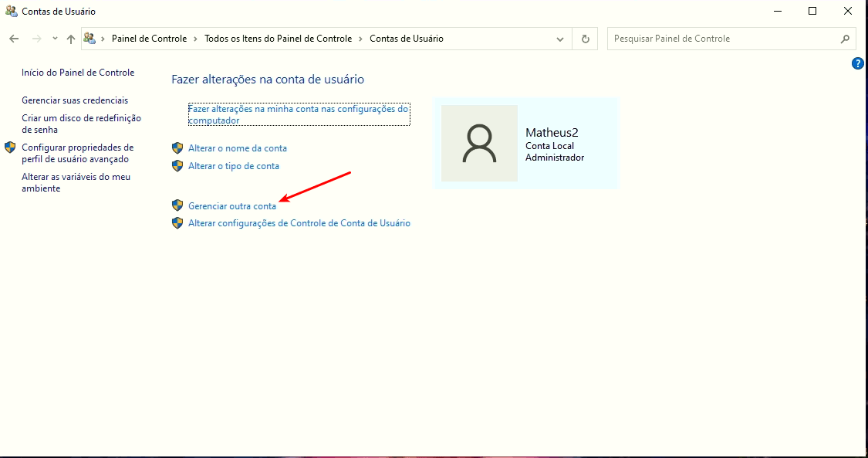Screen dimensions: 868x458
Task: Open Gerenciar outra conta
Action: coord(232,206)
